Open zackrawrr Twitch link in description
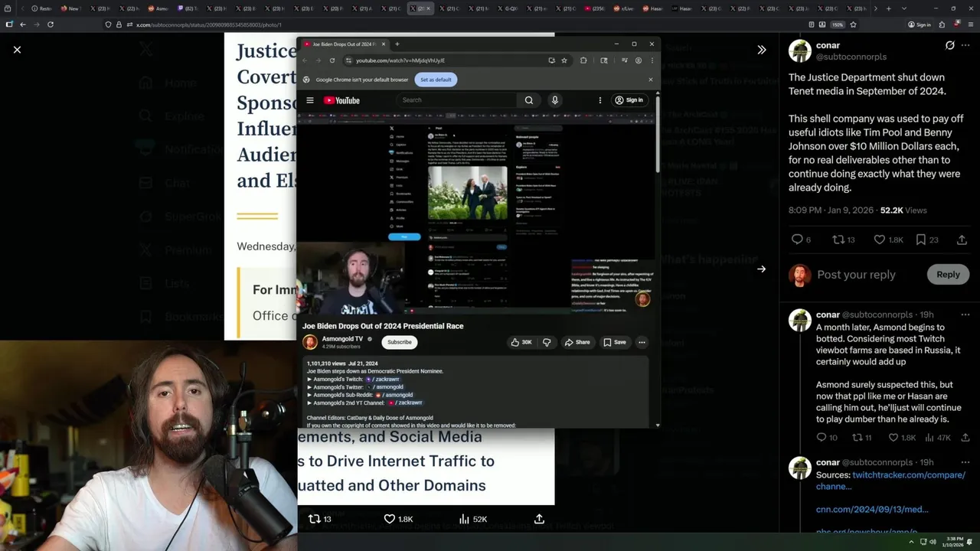This screenshot has height=551, width=980. coord(382,379)
